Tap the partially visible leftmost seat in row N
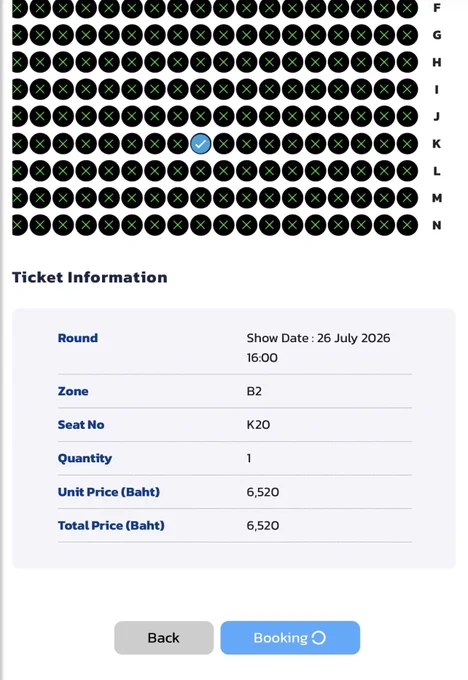468x680 pixels. click(x=19, y=225)
